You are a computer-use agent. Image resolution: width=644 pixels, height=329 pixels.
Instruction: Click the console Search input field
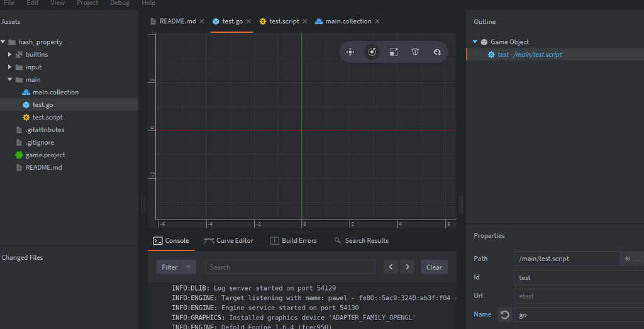point(290,267)
